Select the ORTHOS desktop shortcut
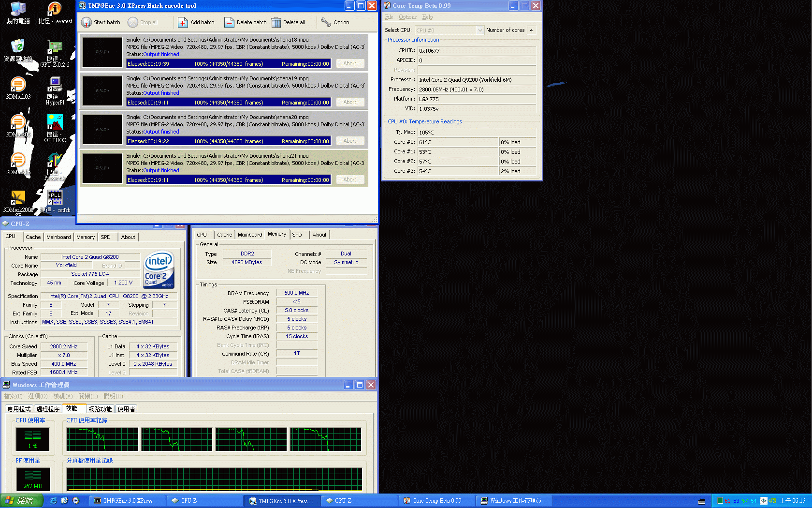The image size is (812, 508). pos(55,129)
